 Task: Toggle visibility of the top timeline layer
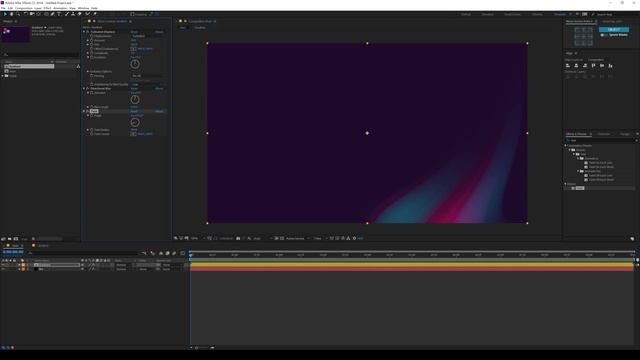[3, 265]
